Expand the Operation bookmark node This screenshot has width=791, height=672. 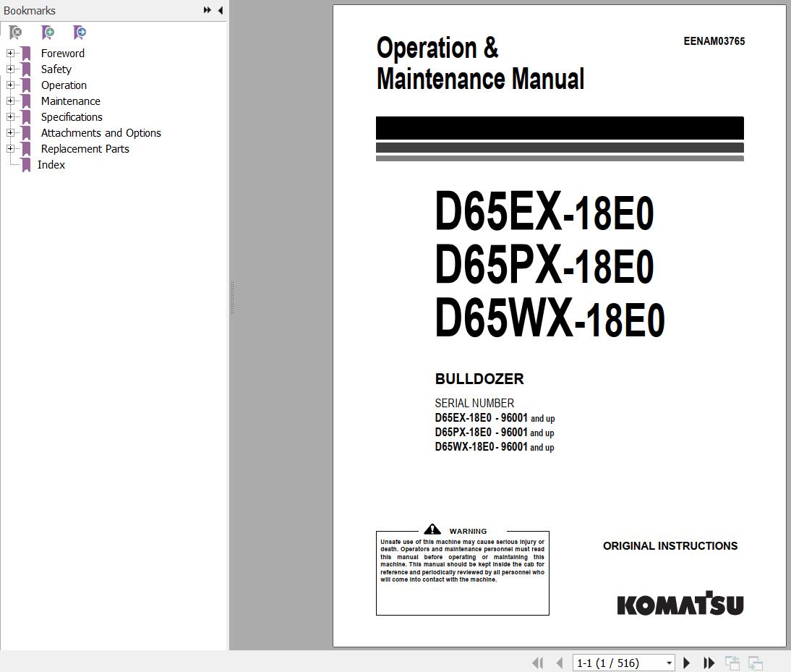click(x=10, y=85)
